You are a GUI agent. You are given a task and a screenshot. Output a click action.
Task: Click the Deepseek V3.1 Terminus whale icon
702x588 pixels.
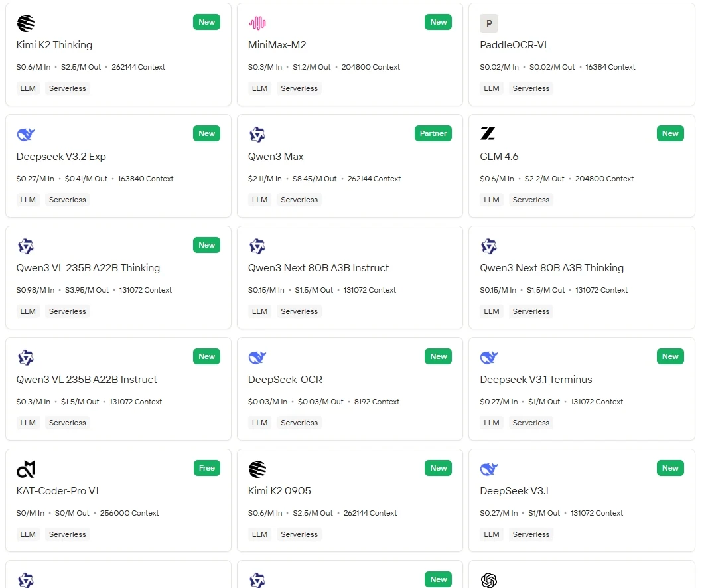[x=489, y=357]
